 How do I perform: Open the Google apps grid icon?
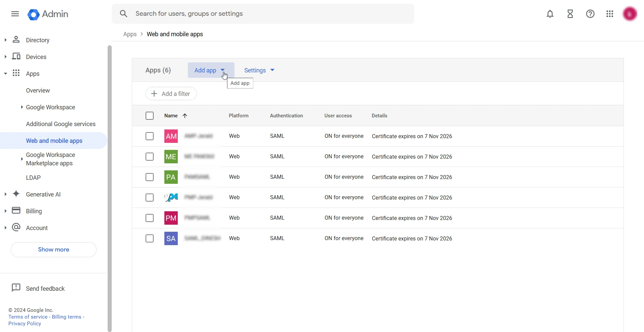(x=610, y=14)
